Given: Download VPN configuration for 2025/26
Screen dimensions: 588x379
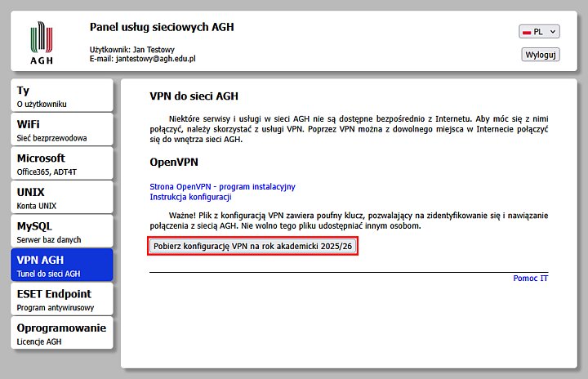Looking at the screenshot, I should 253,247.
